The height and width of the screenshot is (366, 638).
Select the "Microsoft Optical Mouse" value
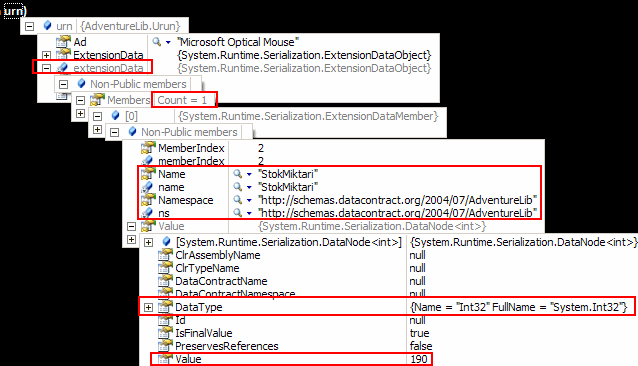point(238,42)
